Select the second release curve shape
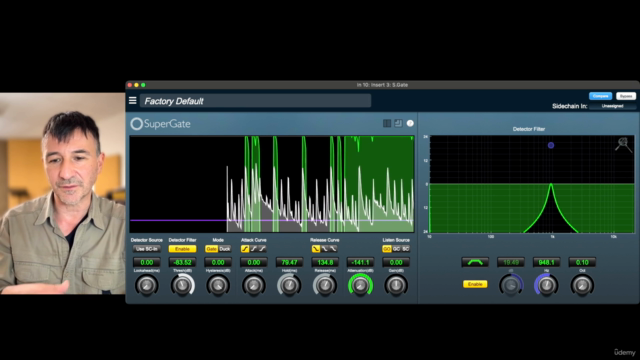The width and height of the screenshot is (640, 360). tap(324, 249)
